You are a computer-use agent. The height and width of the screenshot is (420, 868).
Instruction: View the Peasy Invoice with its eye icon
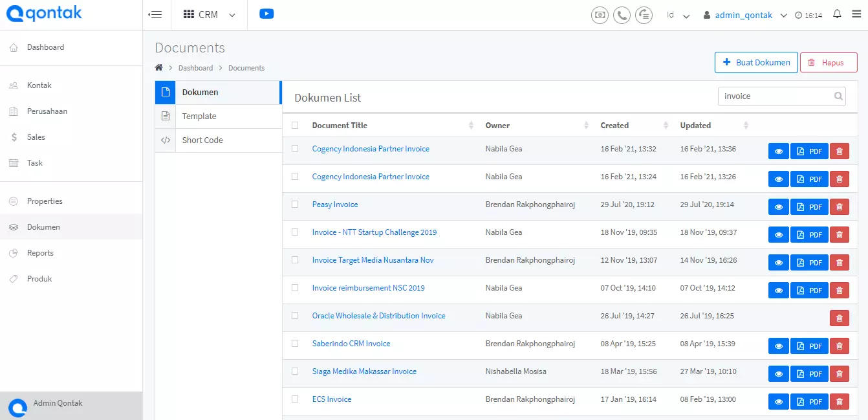779,207
